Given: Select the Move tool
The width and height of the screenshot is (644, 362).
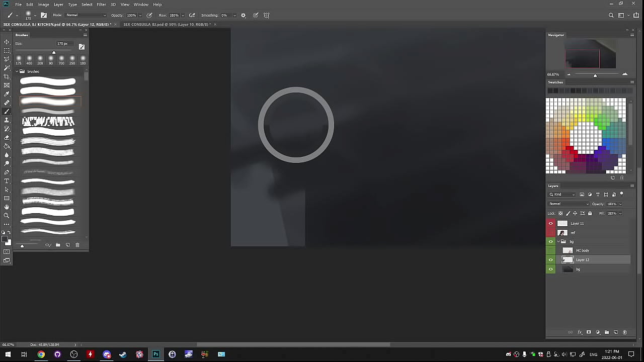Looking at the screenshot, I should (x=7, y=42).
